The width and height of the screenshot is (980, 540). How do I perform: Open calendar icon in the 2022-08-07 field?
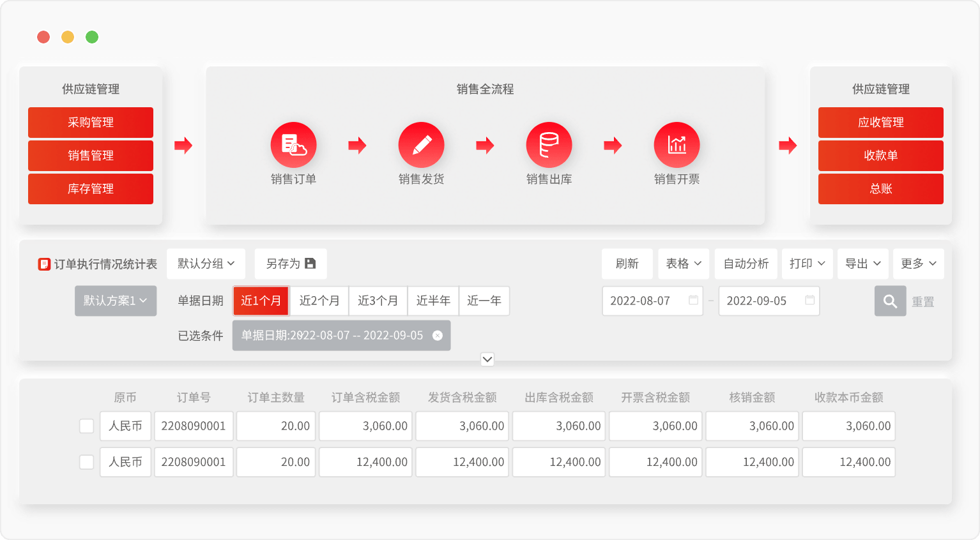pos(693,301)
